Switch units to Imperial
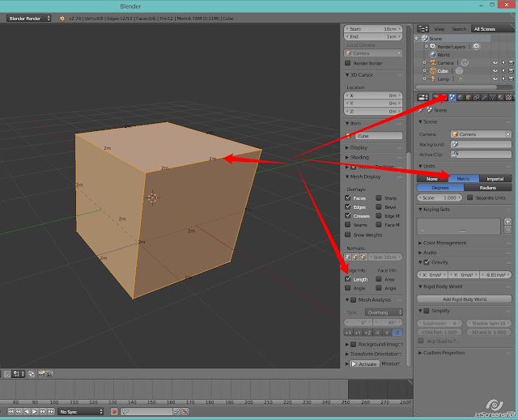518x420 pixels. 495,179
